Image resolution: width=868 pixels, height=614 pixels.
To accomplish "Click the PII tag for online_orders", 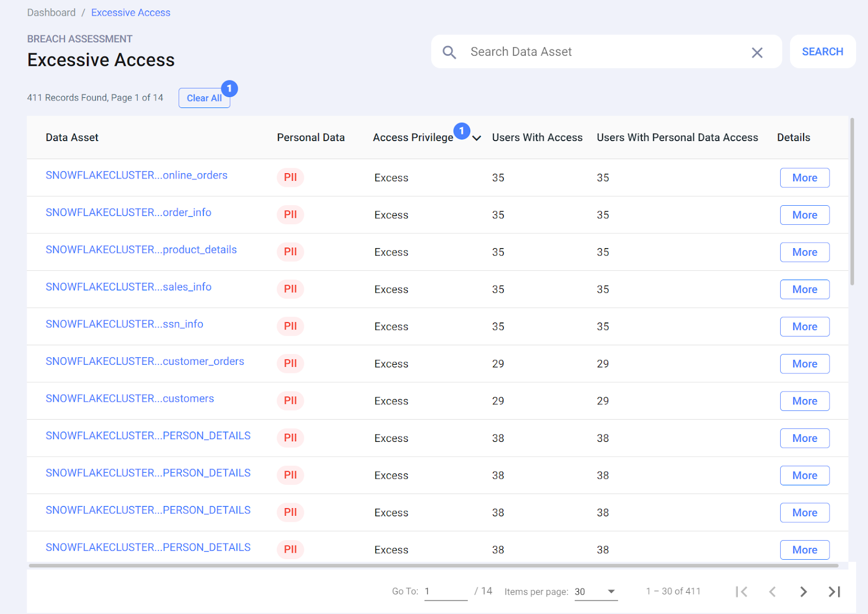I will click(290, 178).
